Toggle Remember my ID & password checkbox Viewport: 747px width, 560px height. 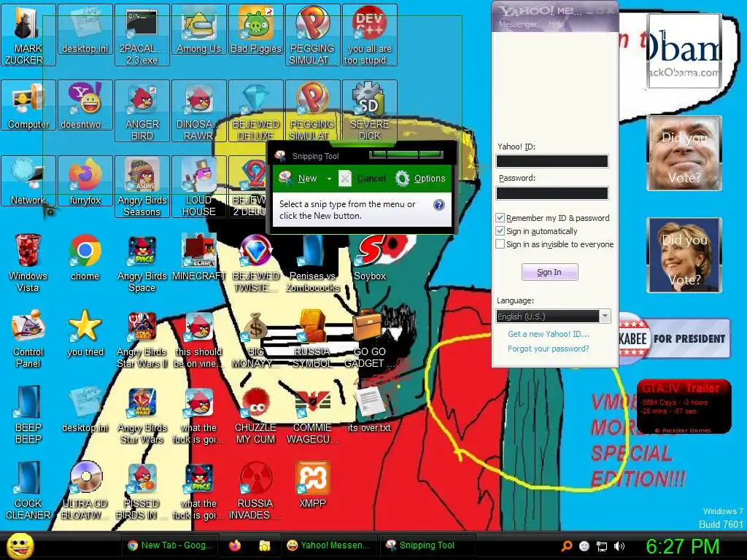click(500, 217)
